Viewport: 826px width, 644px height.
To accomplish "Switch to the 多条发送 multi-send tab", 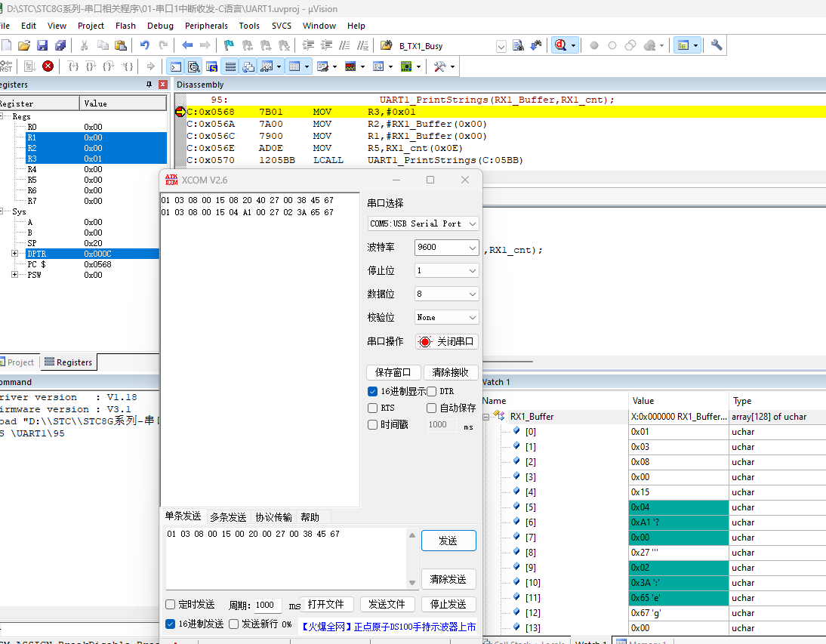I will pyautogui.click(x=228, y=517).
